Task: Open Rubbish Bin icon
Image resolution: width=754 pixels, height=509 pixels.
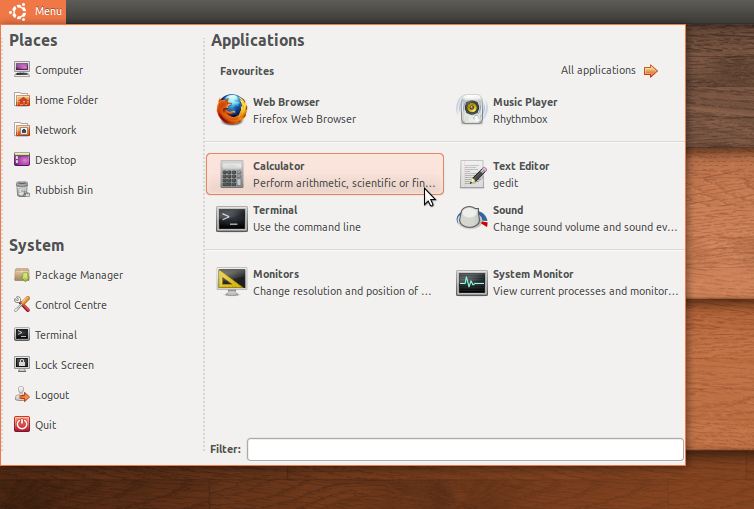Action: [x=22, y=190]
